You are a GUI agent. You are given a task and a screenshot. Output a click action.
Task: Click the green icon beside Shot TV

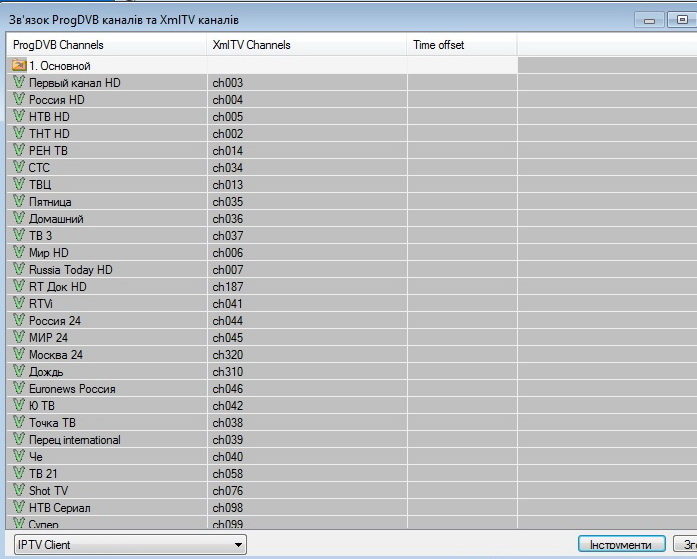click(19, 491)
